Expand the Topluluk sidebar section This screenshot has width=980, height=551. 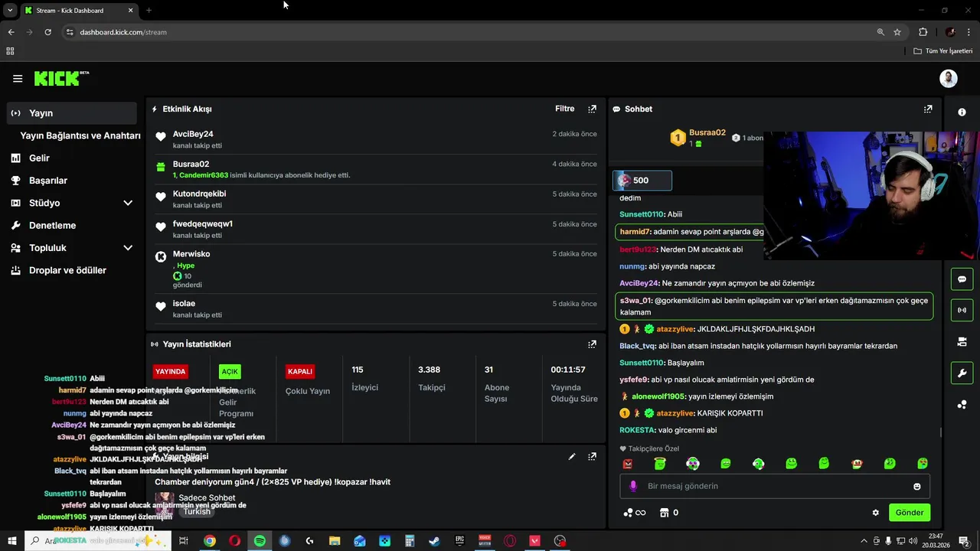click(x=127, y=248)
